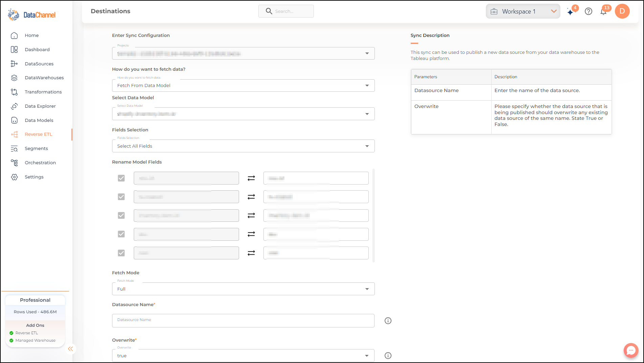Click in the Search box
Viewport: 644px width, 363px height.
[286, 11]
